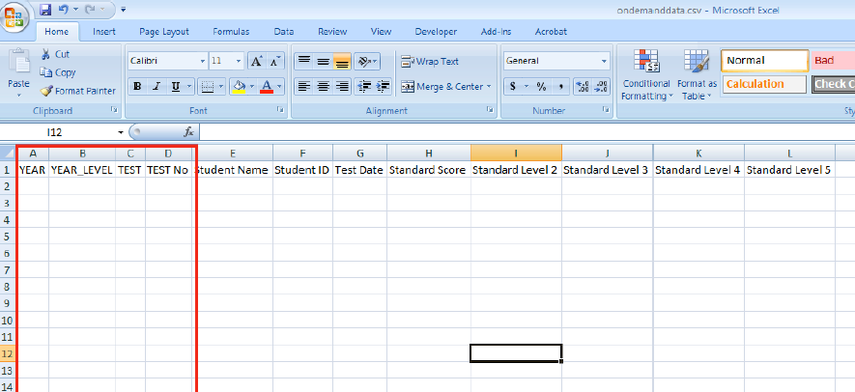This screenshot has width=855, height=392.
Task: Save the workbook via quick access icon
Action: click(x=46, y=9)
